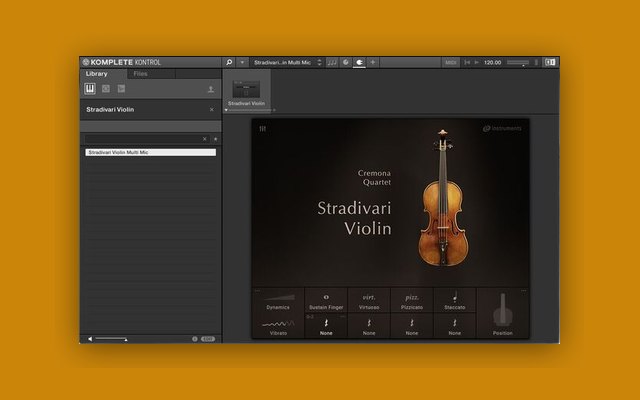Select the active Plug-in view icon
The image size is (640, 400).
(359, 62)
